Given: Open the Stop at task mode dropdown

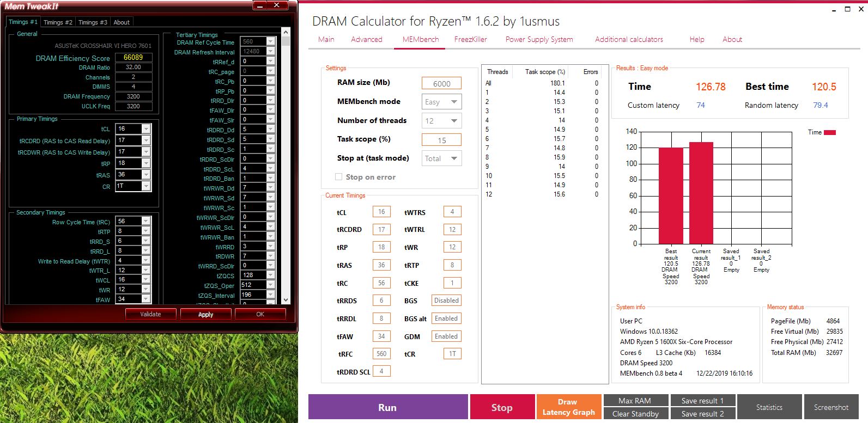Looking at the screenshot, I should 442,158.
